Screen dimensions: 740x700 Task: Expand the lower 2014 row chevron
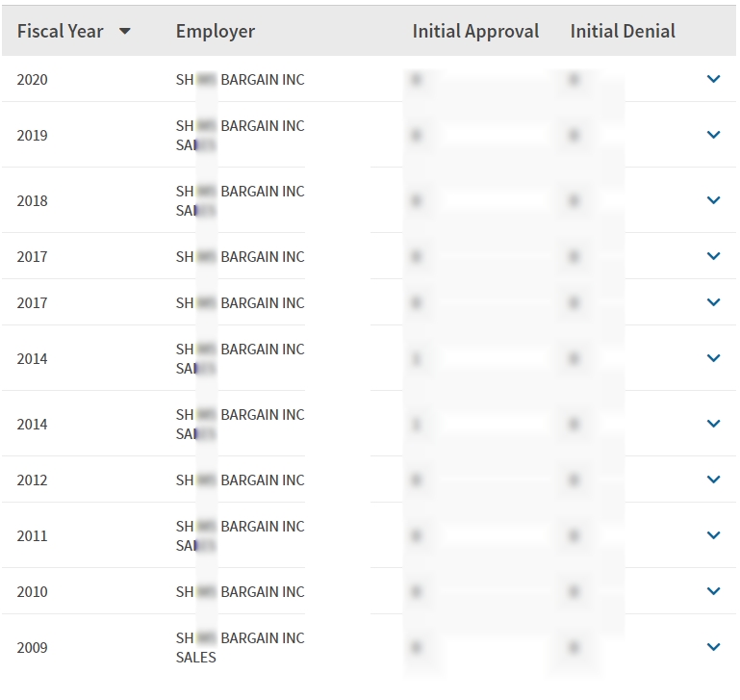713,424
